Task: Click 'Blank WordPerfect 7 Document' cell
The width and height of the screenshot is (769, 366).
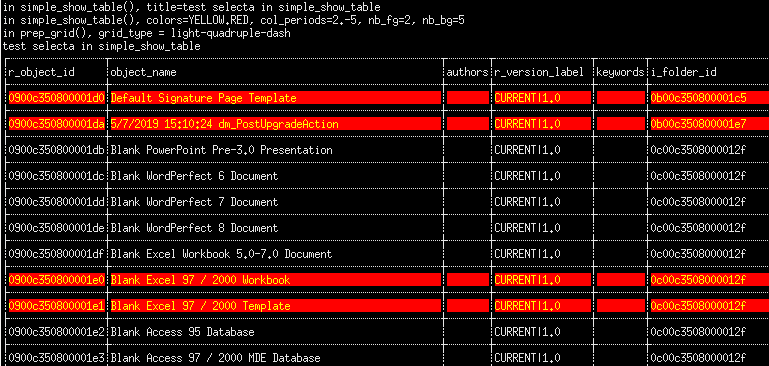Action: tap(195, 202)
